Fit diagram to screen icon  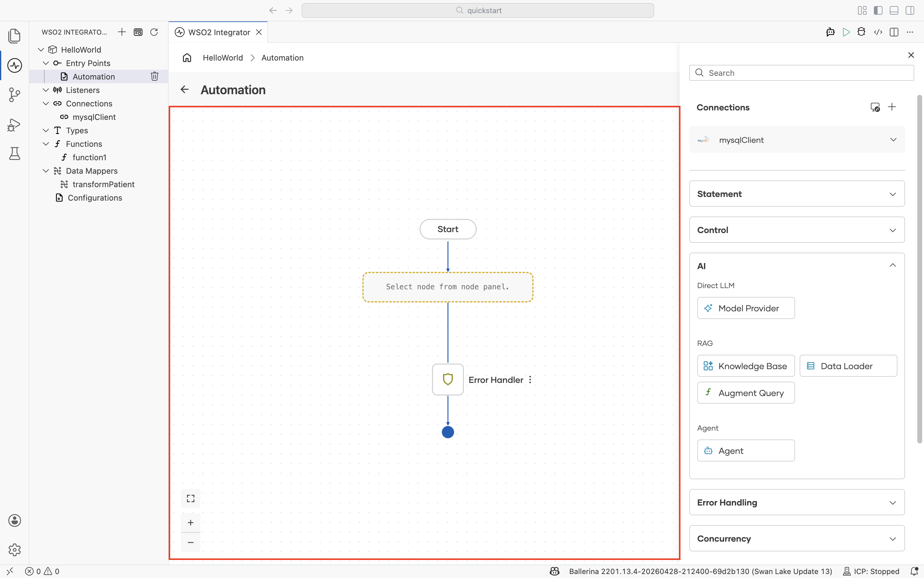point(191,498)
